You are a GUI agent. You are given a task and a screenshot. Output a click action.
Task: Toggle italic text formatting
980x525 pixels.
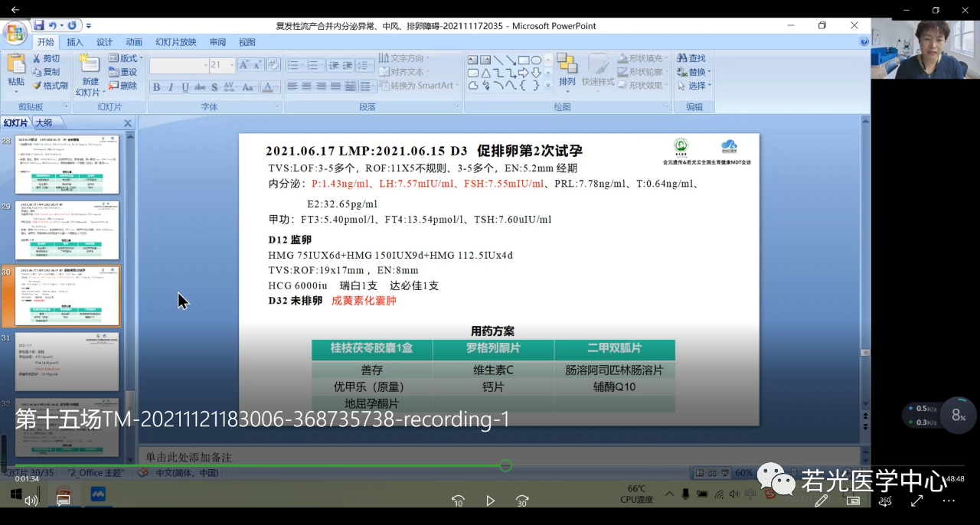click(171, 87)
